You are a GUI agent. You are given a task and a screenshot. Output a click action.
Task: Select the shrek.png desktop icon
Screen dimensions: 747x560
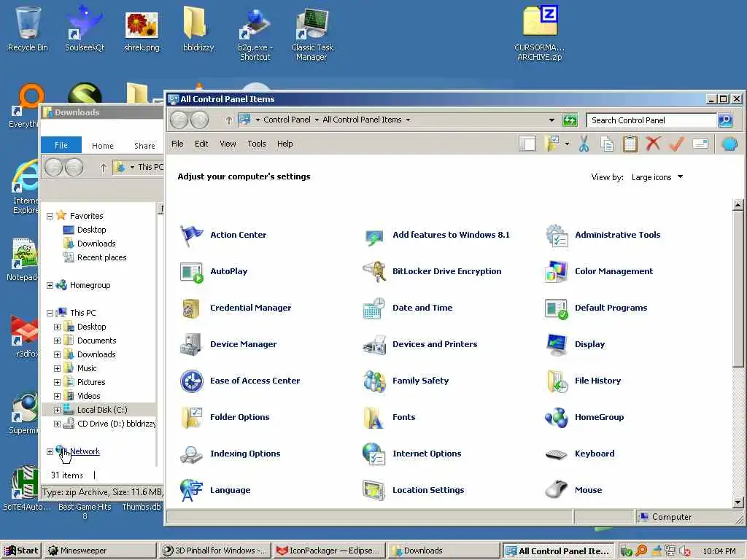[142, 31]
